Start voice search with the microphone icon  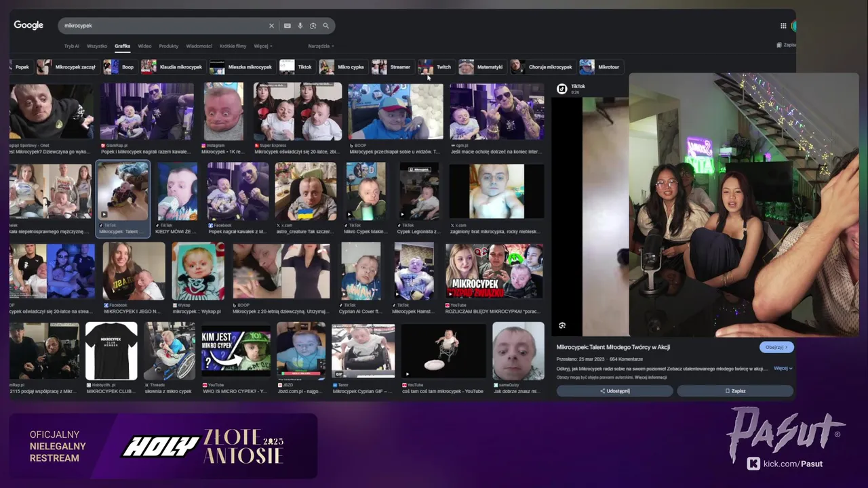pos(300,26)
